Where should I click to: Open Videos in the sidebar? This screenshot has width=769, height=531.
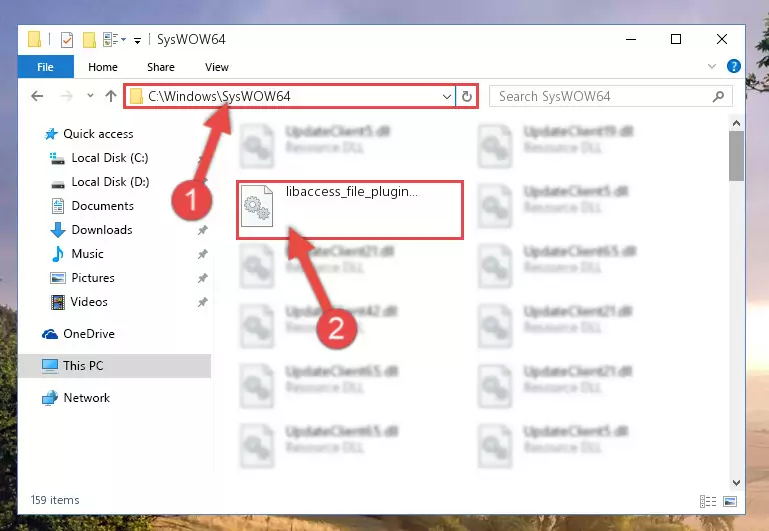pyautogui.click(x=89, y=302)
